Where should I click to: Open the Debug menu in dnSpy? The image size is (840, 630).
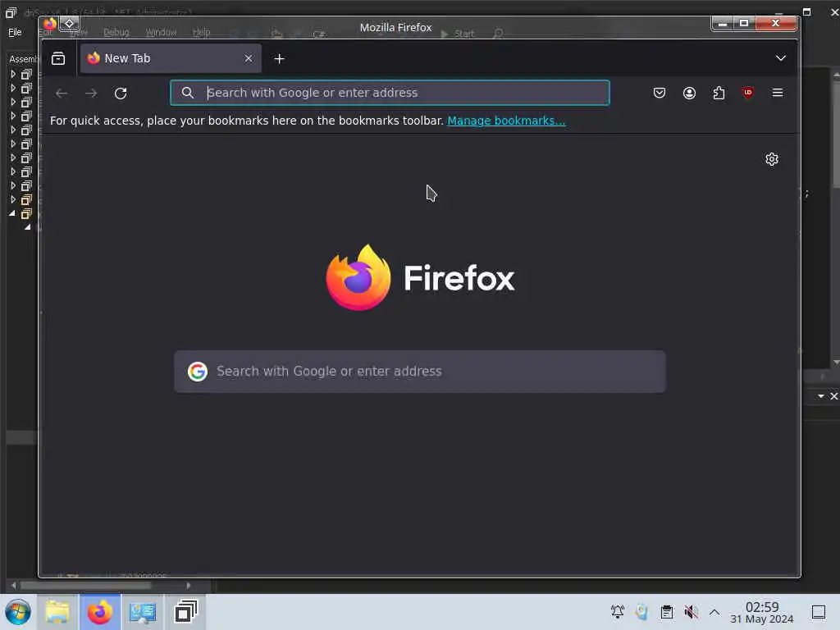(x=116, y=32)
